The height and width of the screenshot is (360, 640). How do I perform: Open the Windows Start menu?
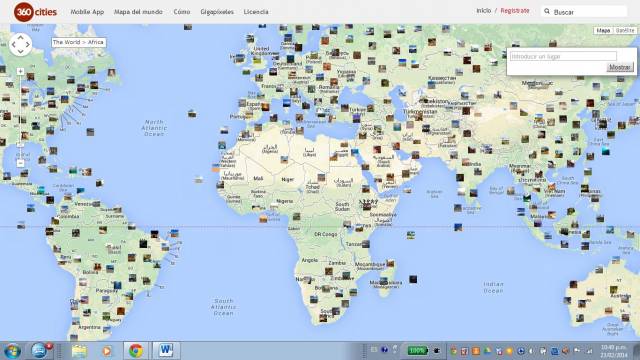pyautogui.click(x=12, y=351)
